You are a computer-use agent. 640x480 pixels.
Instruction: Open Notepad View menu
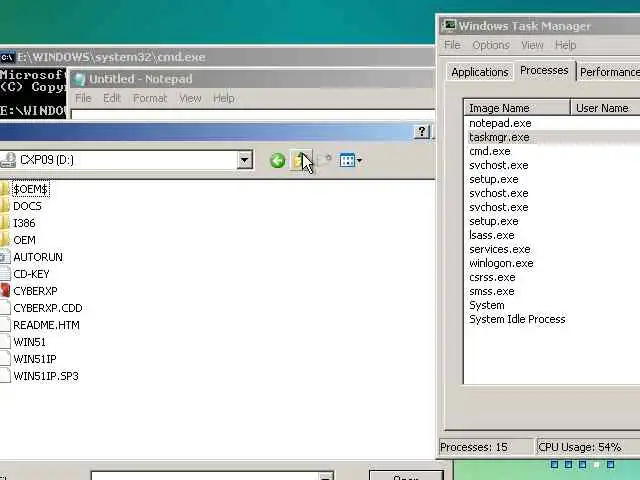point(190,98)
